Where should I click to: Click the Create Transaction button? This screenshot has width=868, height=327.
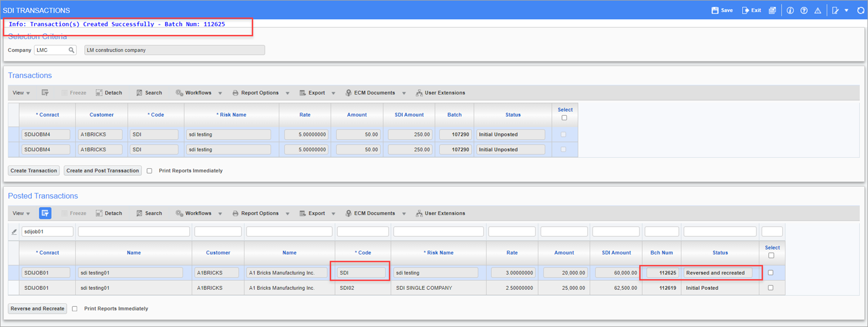pos(34,171)
